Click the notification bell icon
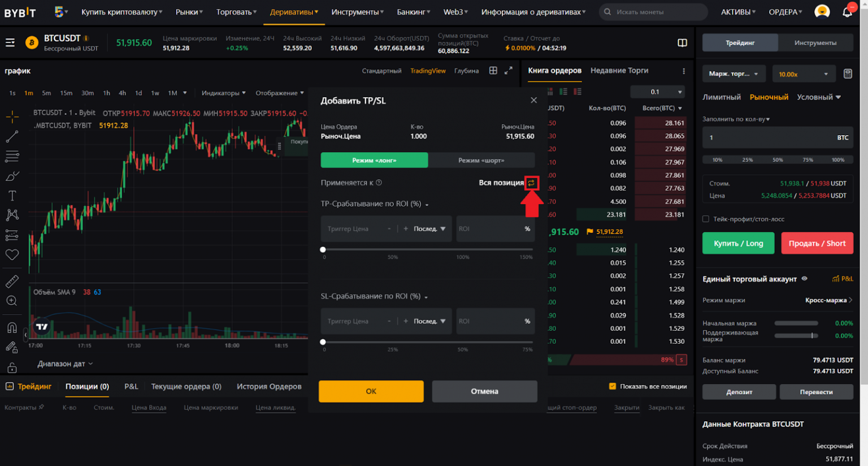The width and height of the screenshot is (868, 466). point(847,12)
